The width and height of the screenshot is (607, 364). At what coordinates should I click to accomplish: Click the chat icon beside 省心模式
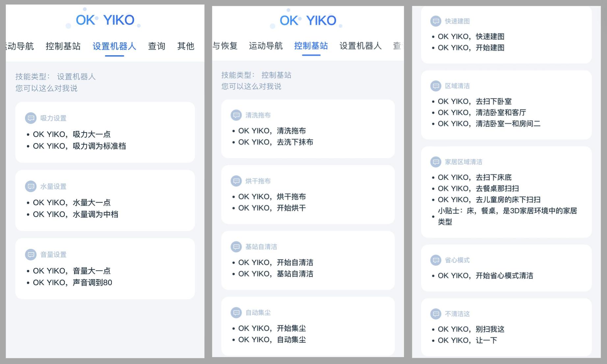click(x=436, y=260)
